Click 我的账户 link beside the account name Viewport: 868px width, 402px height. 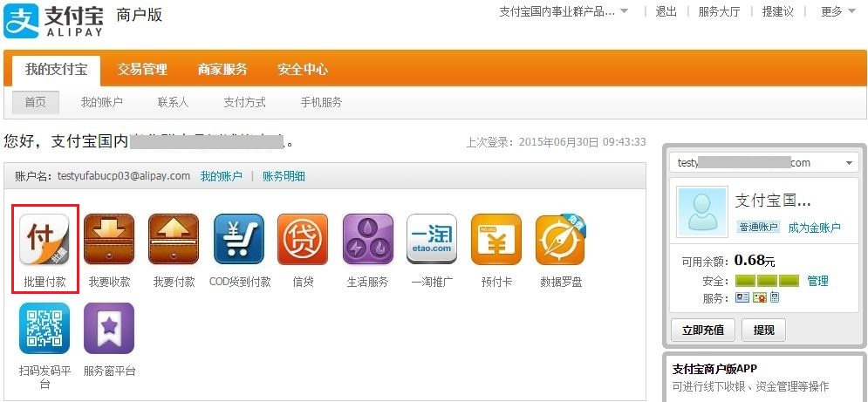(x=221, y=177)
